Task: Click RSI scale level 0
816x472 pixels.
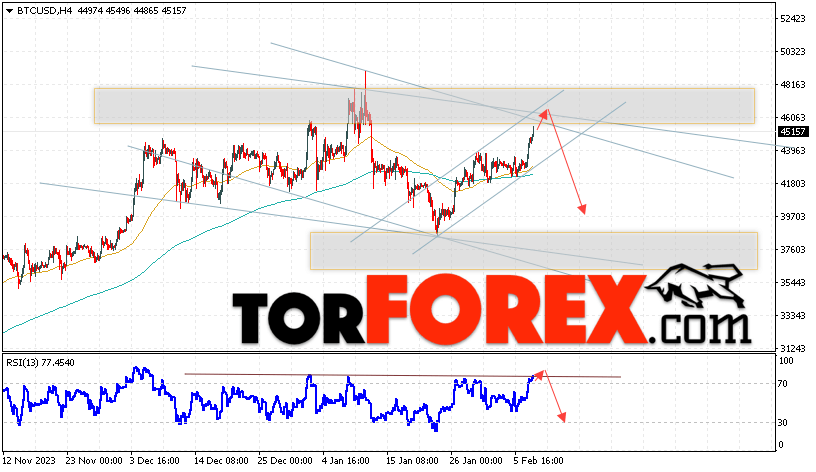Action: [x=780, y=445]
